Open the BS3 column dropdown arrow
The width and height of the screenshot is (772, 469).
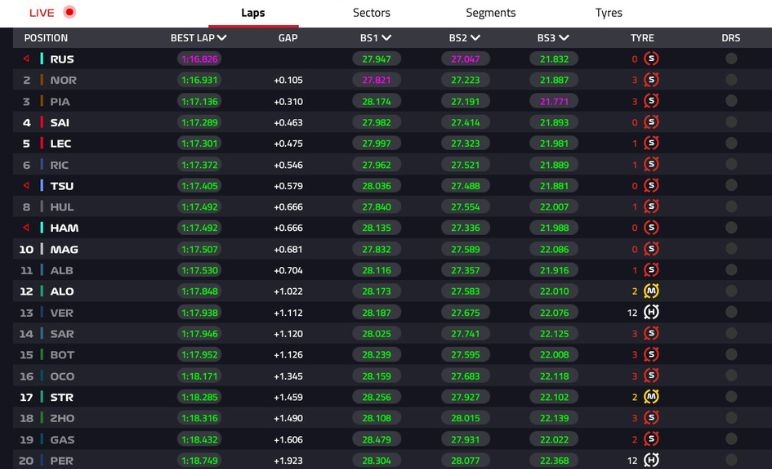click(x=562, y=38)
